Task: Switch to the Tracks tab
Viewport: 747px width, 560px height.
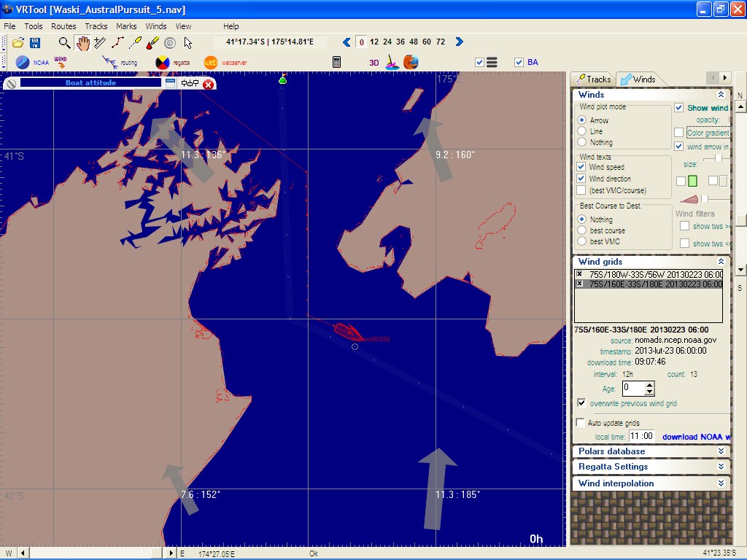Action: [x=593, y=79]
